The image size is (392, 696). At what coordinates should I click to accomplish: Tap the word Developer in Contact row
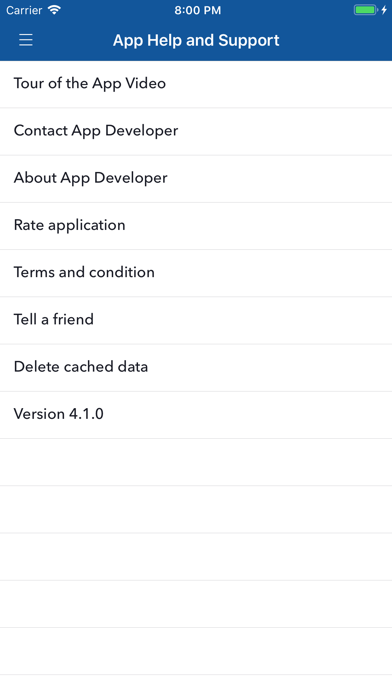[x=142, y=131]
